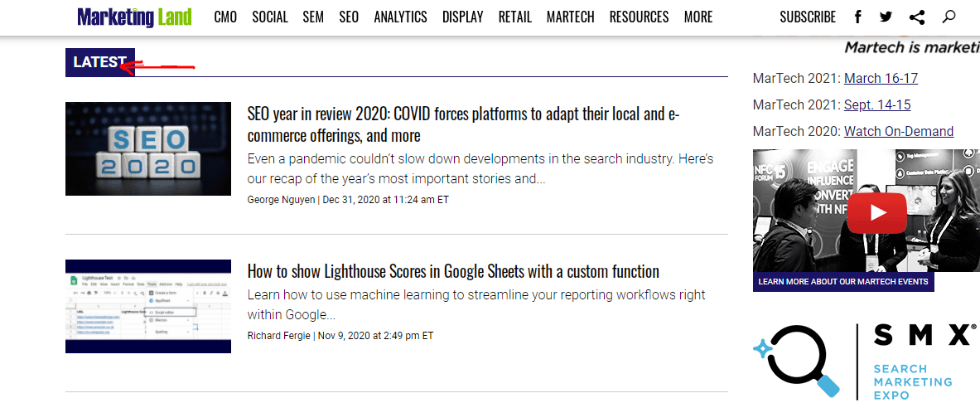Open the search magnifier icon
Image resolution: width=980 pixels, height=403 pixels.
click(x=949, y=17)
